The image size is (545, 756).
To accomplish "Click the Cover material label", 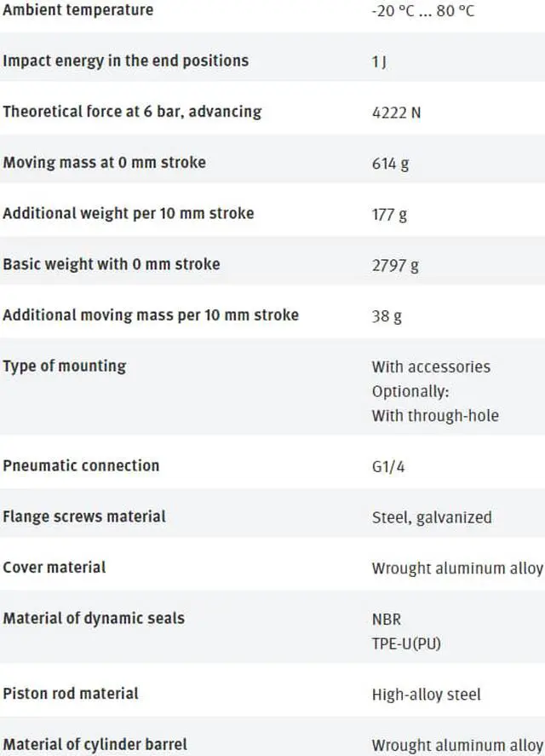I will coord(54,567).
